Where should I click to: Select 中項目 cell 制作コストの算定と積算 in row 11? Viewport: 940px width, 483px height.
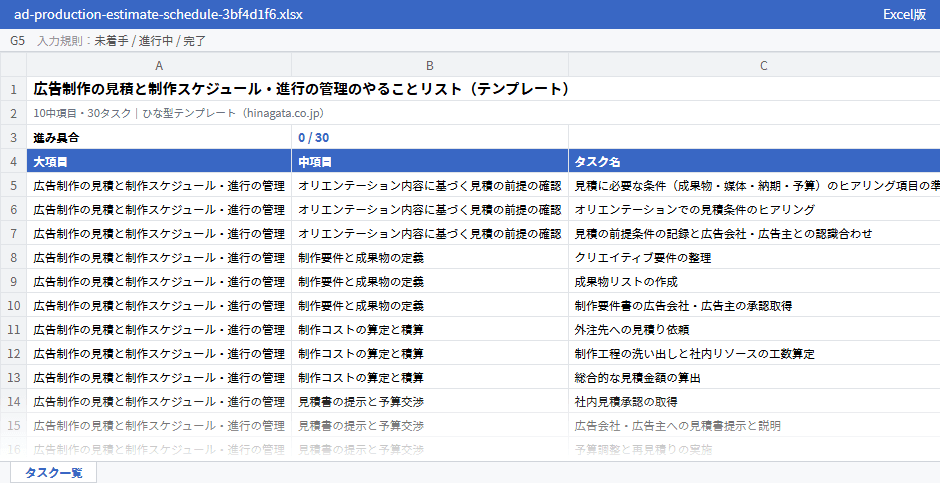[x=430, y=330]
